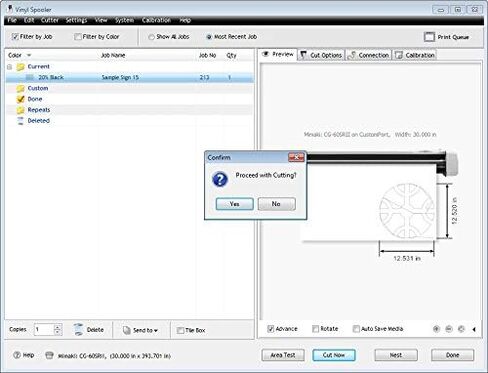This screenshot has height=373, width=488.
Task: Select the Current folder icon
Action: point(21,67)
